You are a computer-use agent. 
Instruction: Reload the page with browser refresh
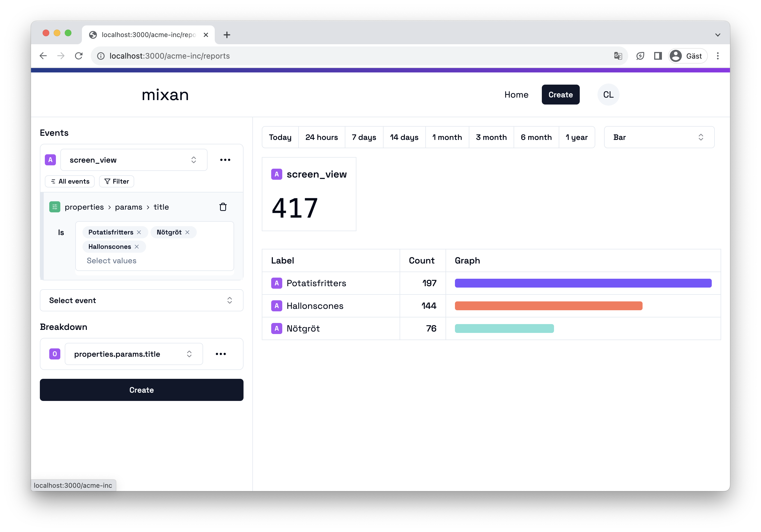click(79, 56)
